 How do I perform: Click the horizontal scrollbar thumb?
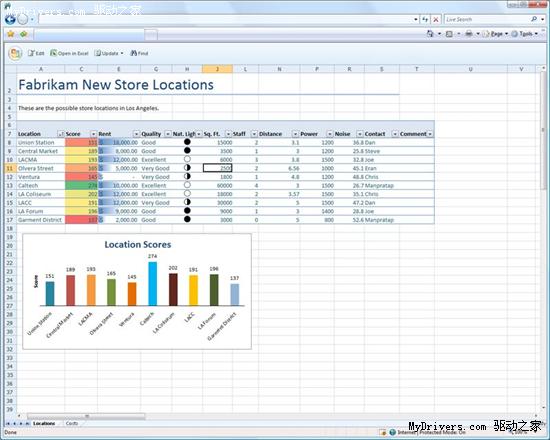point(86,416)
